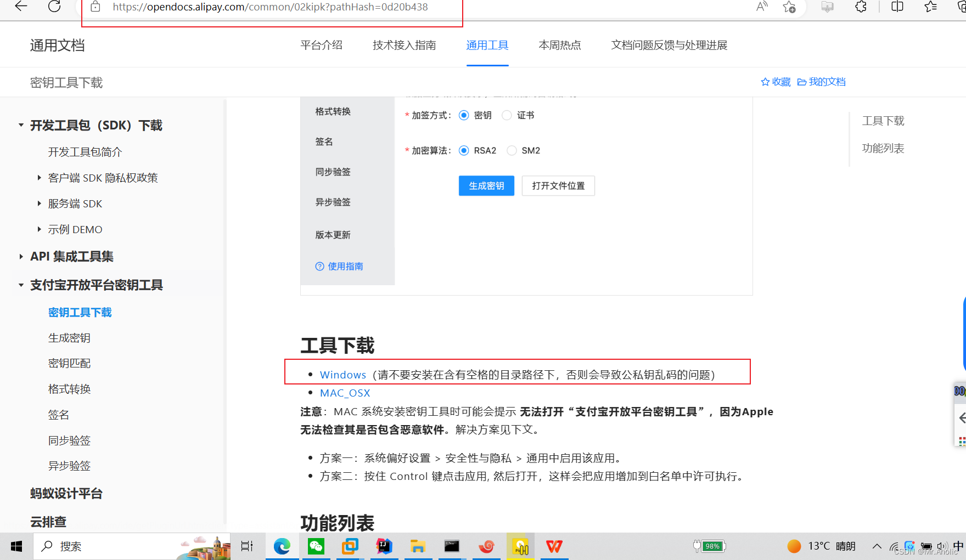Open the browser Extensions puzzle icon
The image size is (966, 560).
[861, 7]
